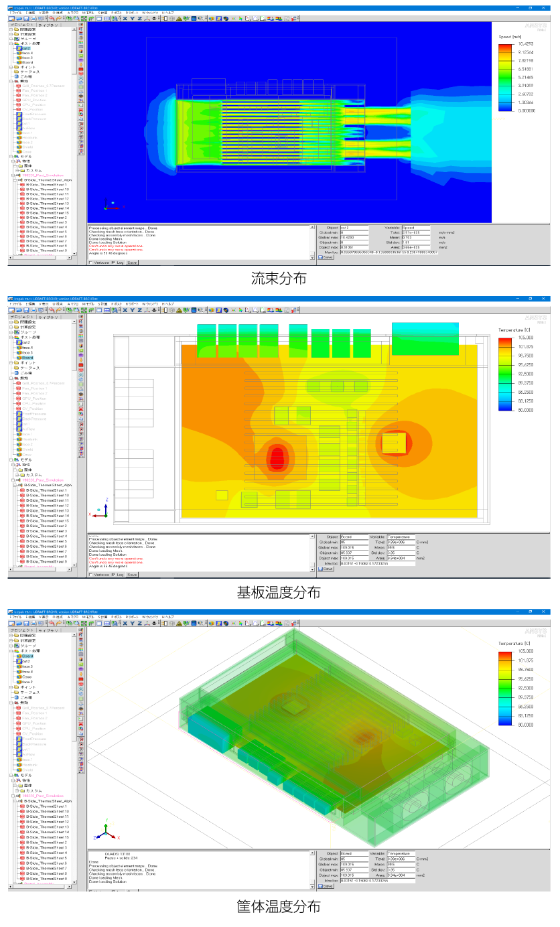Screen dimensions: 560x927
Task: Click Open project icon in 3D isometric window
Action: [x=18, y=623]
